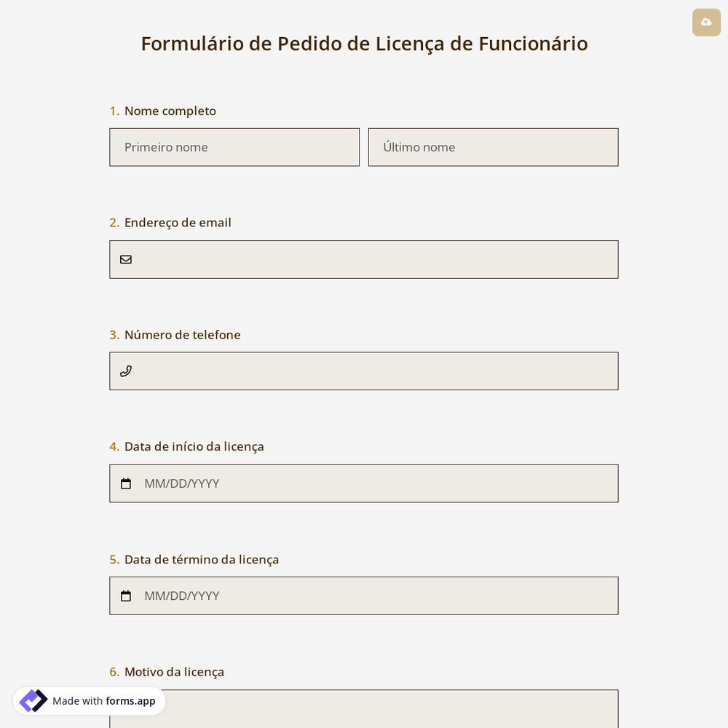
Task: Click the Motivo da licença question label
Action: tap(174, 671)
